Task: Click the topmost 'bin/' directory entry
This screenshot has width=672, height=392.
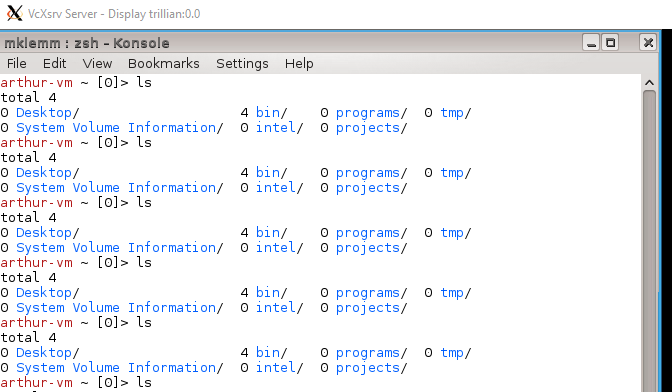Action: (x=271, y=113)
